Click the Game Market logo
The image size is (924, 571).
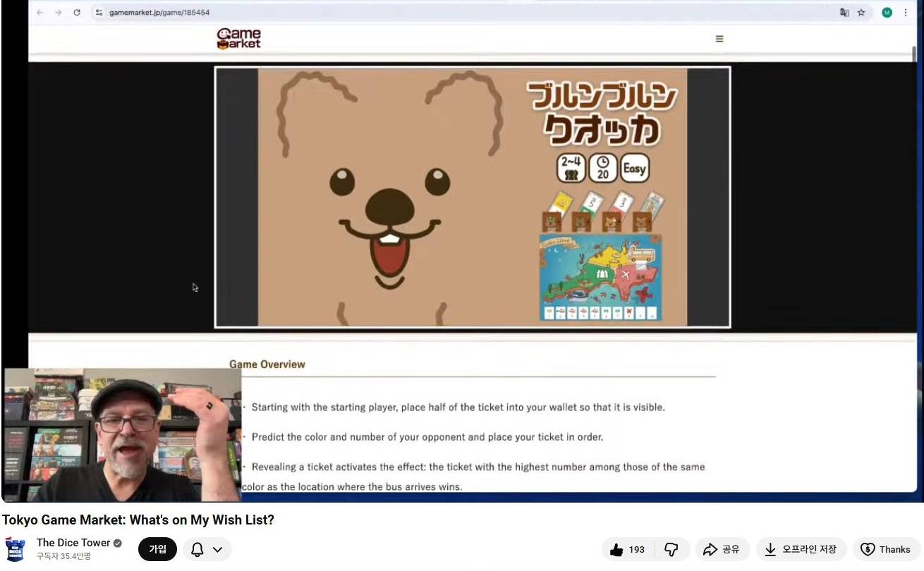(x=238, y=39)
